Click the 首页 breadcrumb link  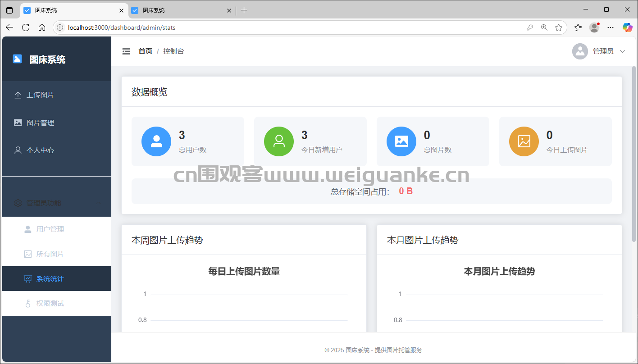tap(145, 51)
